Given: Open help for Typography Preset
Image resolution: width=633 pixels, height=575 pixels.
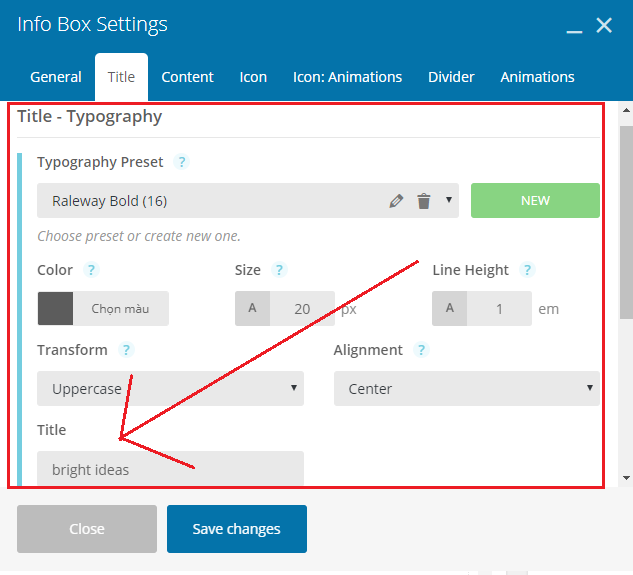Looking at the screenshot, I should (x=182, y=162).
